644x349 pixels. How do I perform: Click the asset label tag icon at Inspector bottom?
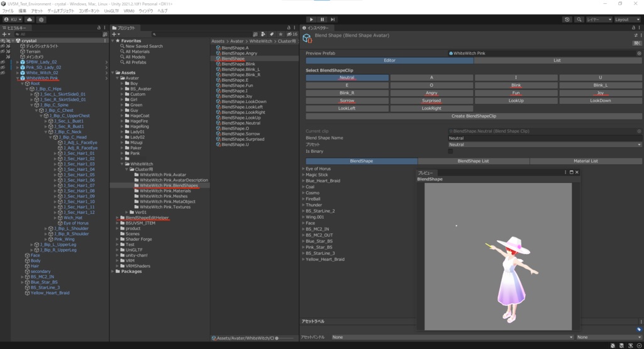(639, 330)
